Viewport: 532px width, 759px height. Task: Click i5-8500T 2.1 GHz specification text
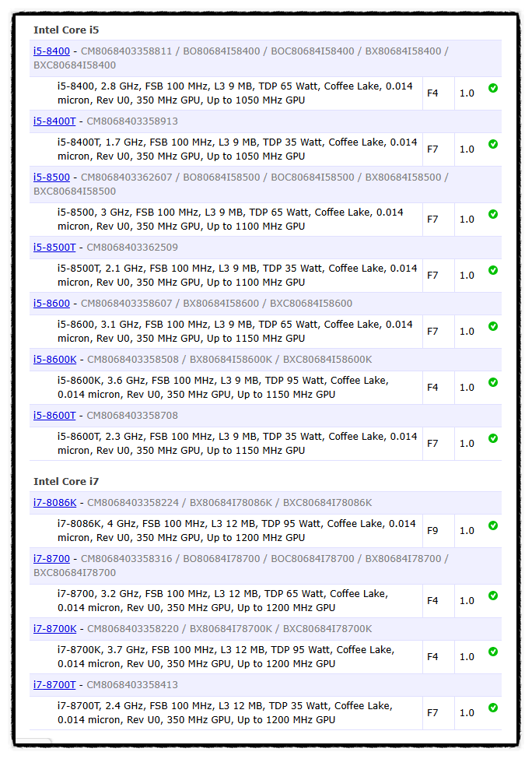[x=237, y=276]
